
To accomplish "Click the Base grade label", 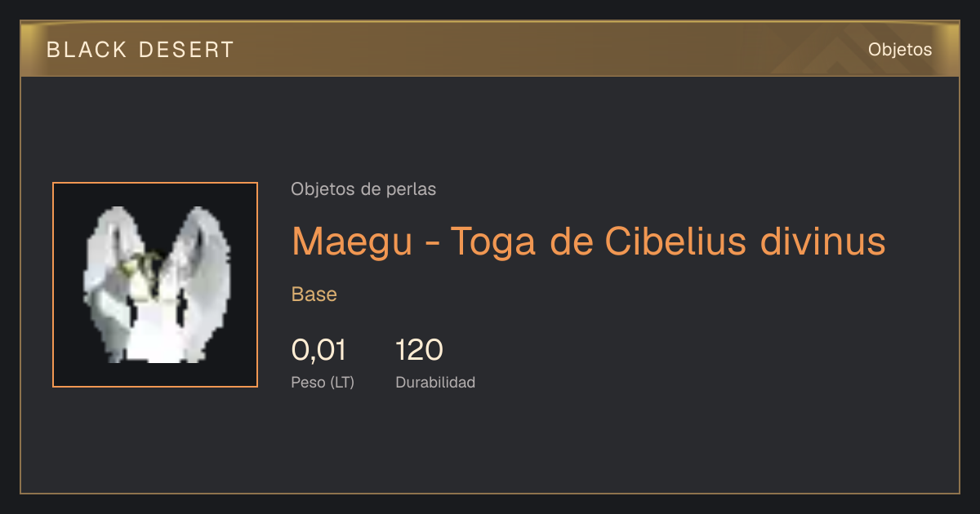I will tap(314, 295).
